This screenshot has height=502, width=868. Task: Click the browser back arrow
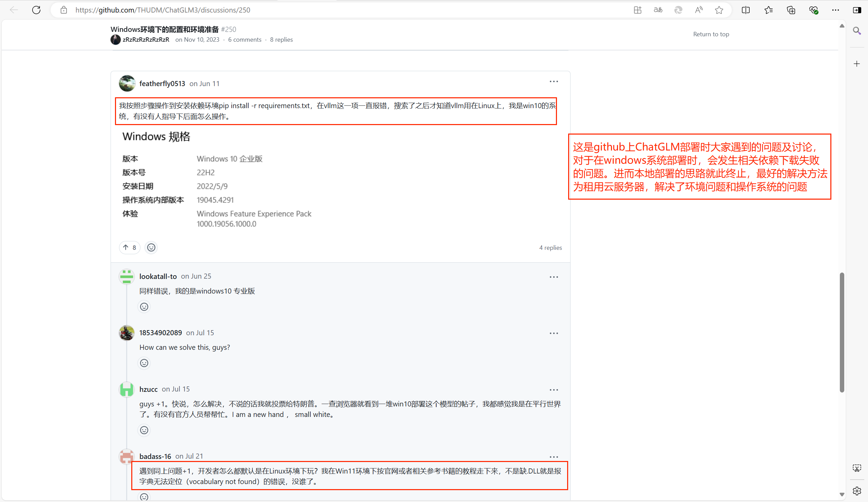click(14, 10)
